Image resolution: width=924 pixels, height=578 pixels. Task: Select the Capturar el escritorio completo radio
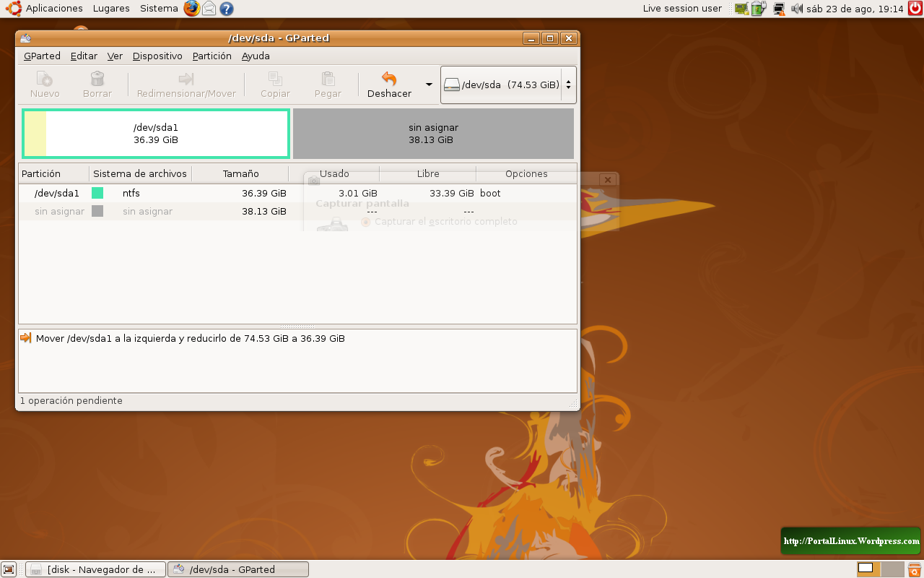[365, 222]
